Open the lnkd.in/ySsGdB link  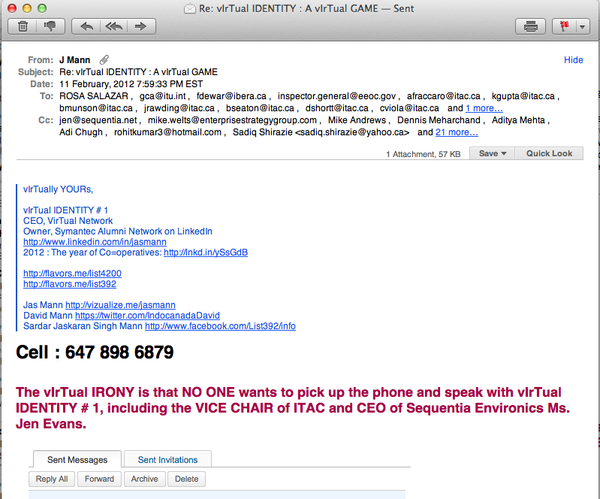click(206, 253)
